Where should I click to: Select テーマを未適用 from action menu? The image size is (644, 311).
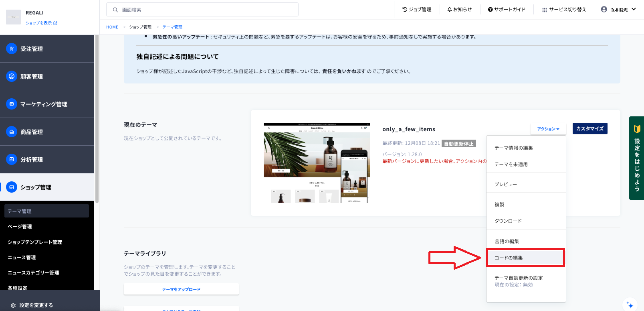[x=526, y=164]
